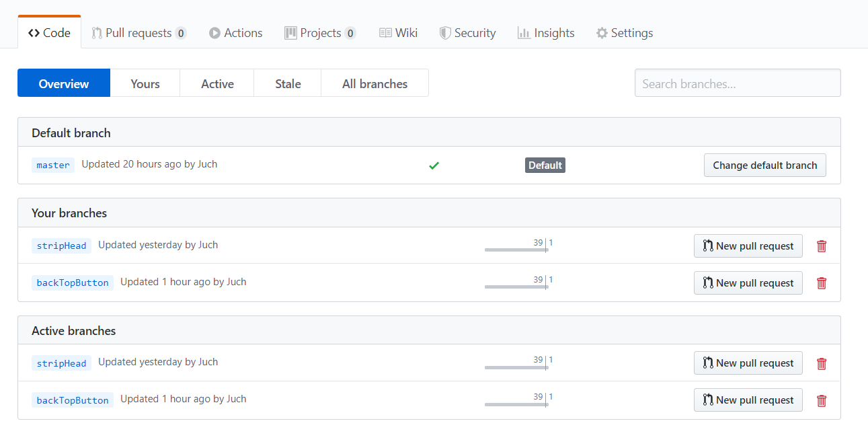Select the All branches filter

[374, 84]
